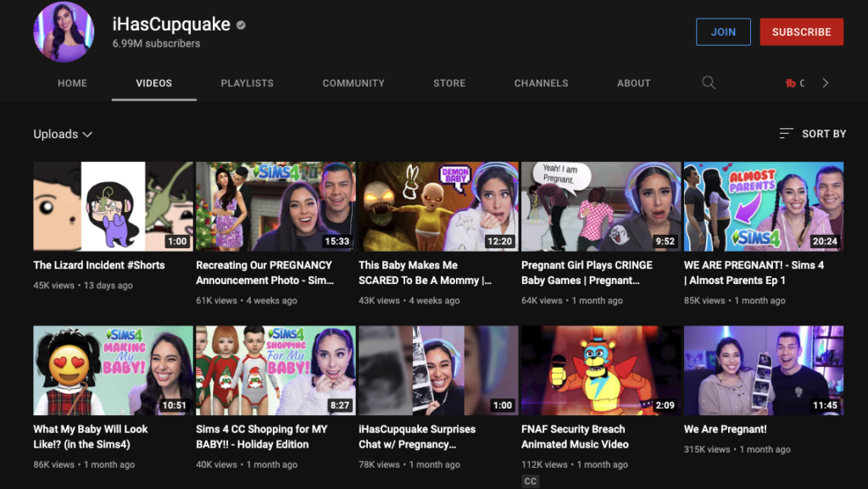Click the 15:33 duration badge
Image resolution: width=868 pixels, height=489 pixels.
[337, 242]
